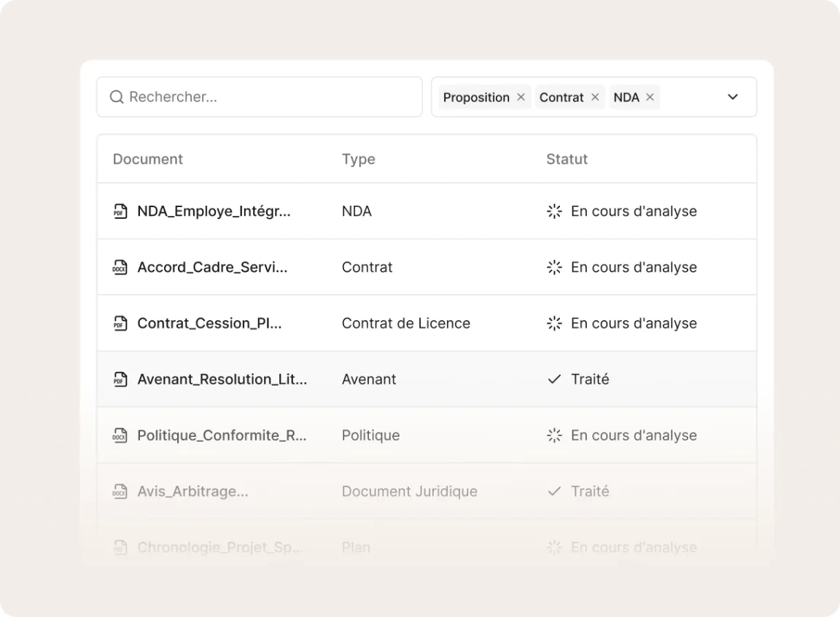The image size is (840, 617).
Task: Sort by the Document column header
Action: coord(148,159)
